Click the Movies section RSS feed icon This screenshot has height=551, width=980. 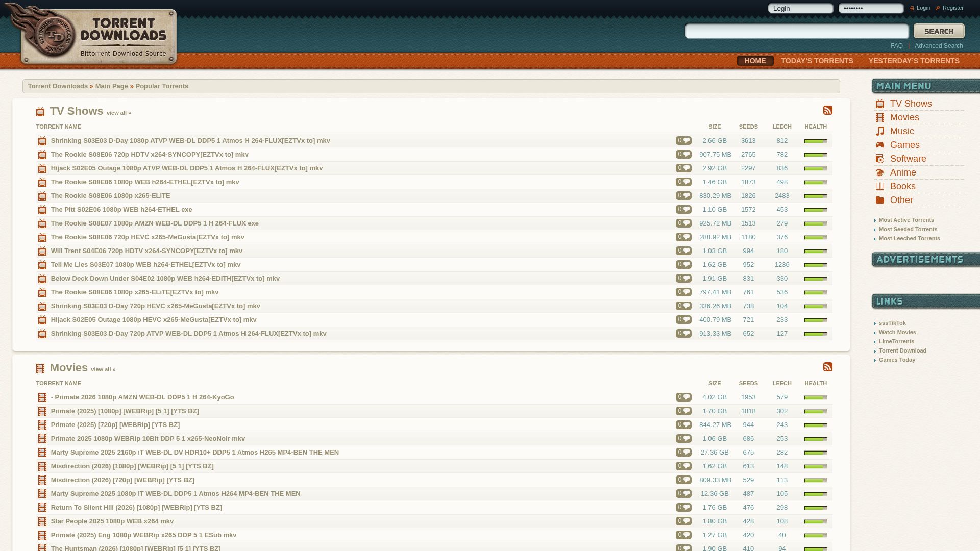pos(827,367)
